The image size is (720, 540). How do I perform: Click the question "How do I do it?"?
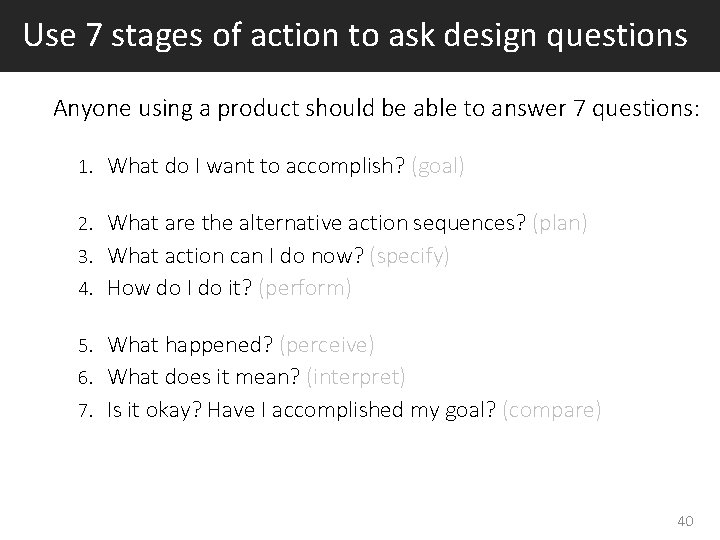pos(180,289)
